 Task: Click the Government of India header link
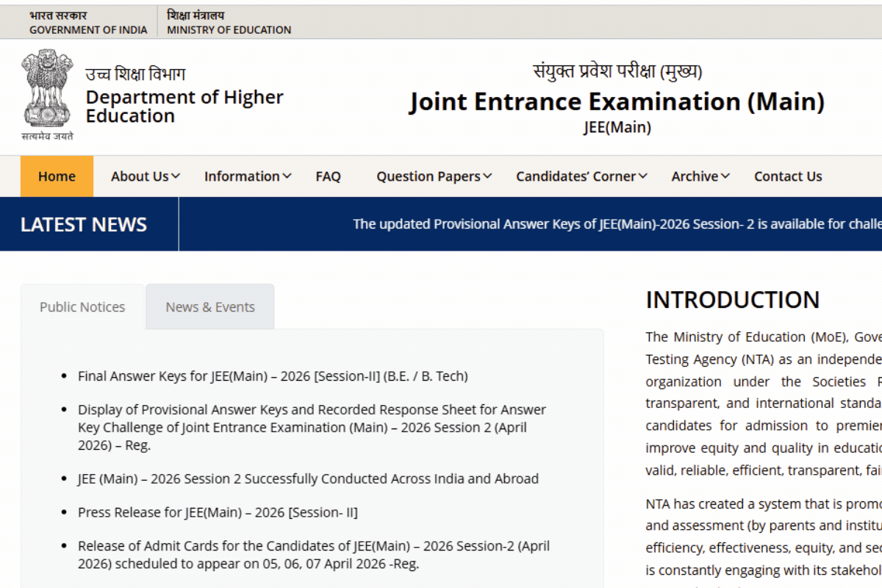(88, 23)
